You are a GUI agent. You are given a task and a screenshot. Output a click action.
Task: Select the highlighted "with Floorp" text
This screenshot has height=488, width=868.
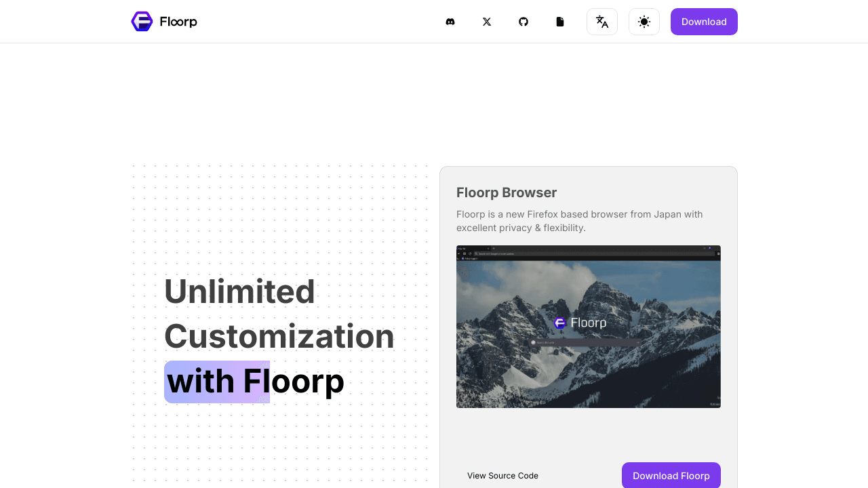click(216, 381)
